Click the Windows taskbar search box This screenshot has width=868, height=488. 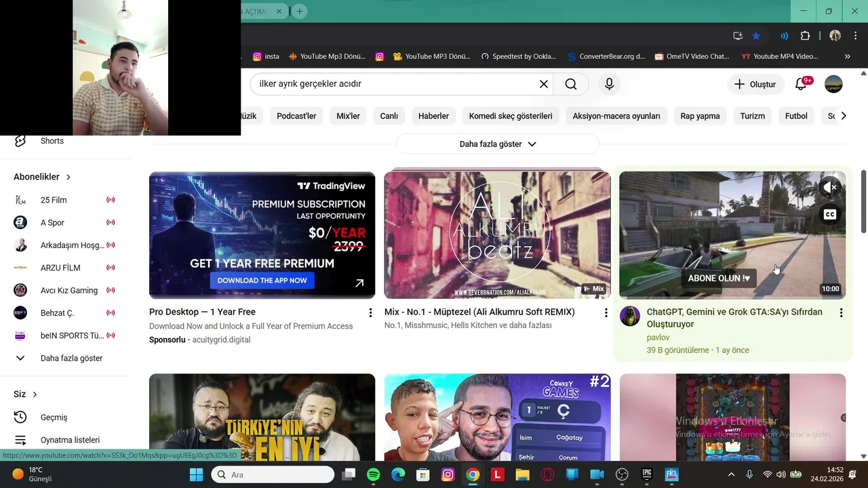(273, 475)
